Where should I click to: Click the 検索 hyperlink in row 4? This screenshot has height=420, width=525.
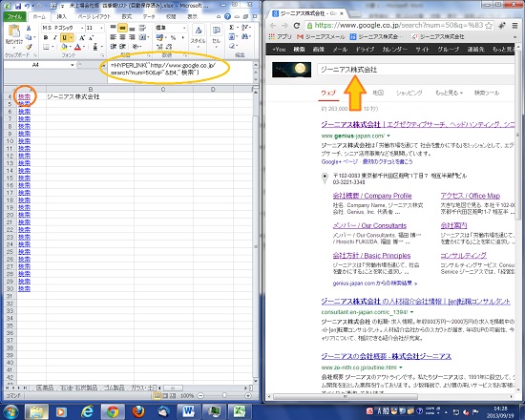coord(24,96)
